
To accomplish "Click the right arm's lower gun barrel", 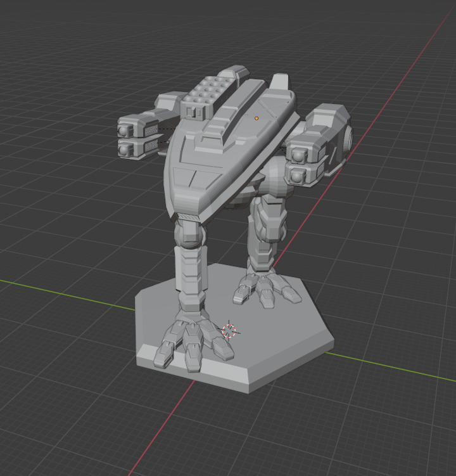I will [296, 176].
